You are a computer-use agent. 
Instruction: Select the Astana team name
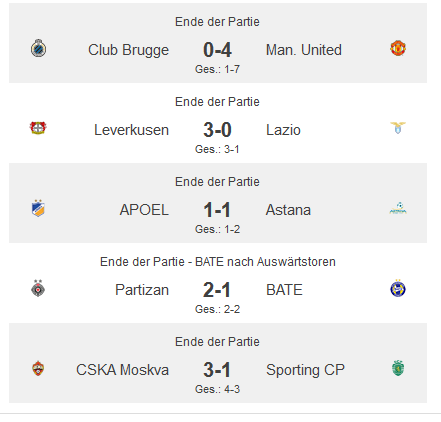(288, 210)
